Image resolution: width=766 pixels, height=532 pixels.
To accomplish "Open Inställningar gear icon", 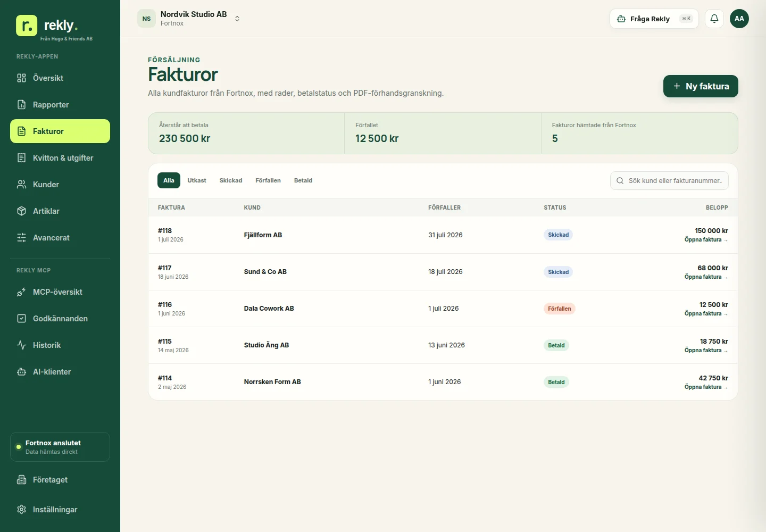I will 21,510.
